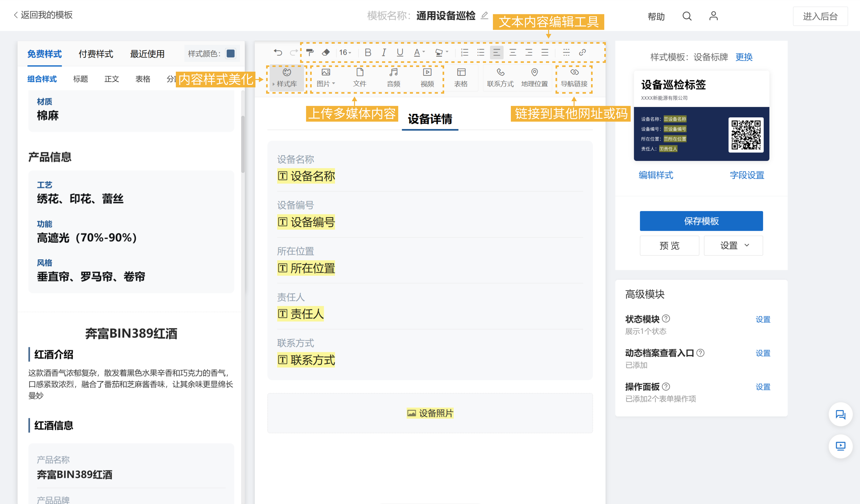The height and width of the screenshot is (504, 860).
Task: Open the 样式库 style library
Action: (287, 78)
